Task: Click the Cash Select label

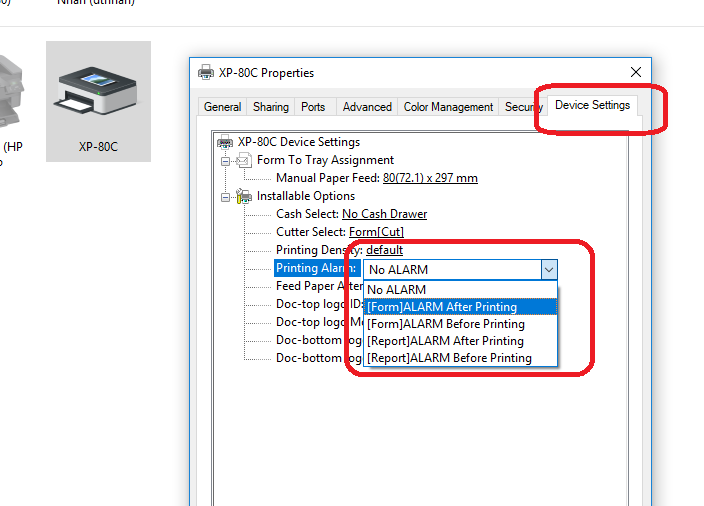Action: 308,214
